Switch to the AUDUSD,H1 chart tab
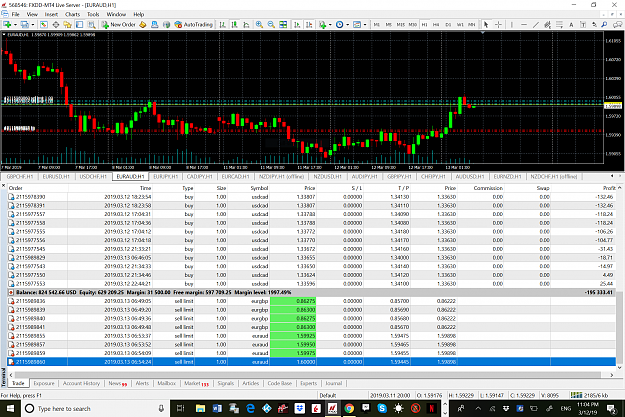This screenshot has height=417, width=625. 470,176
